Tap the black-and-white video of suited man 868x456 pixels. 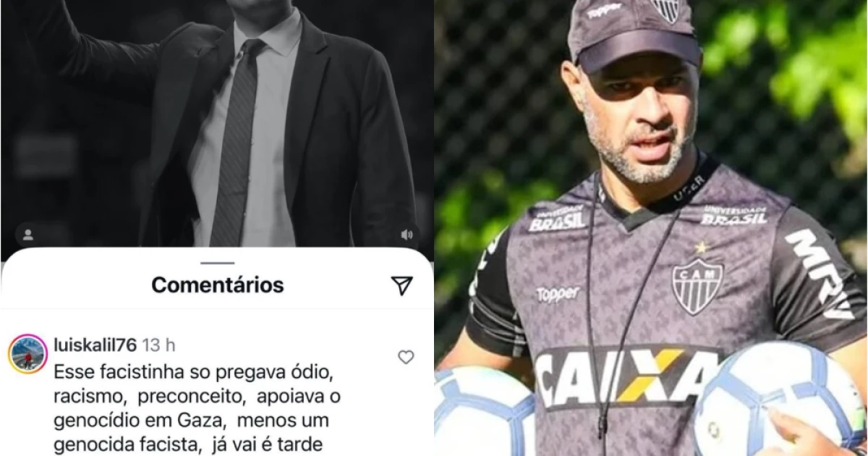[217, 123]
